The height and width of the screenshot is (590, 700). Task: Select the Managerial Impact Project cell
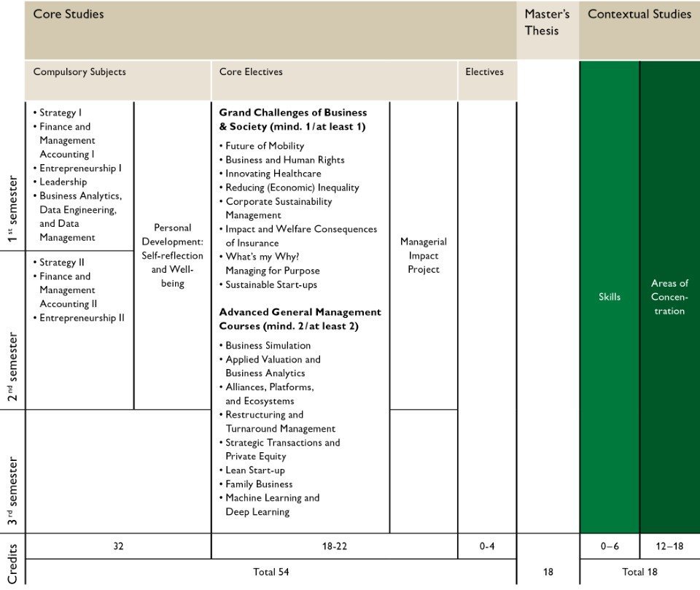coord(423,255)
